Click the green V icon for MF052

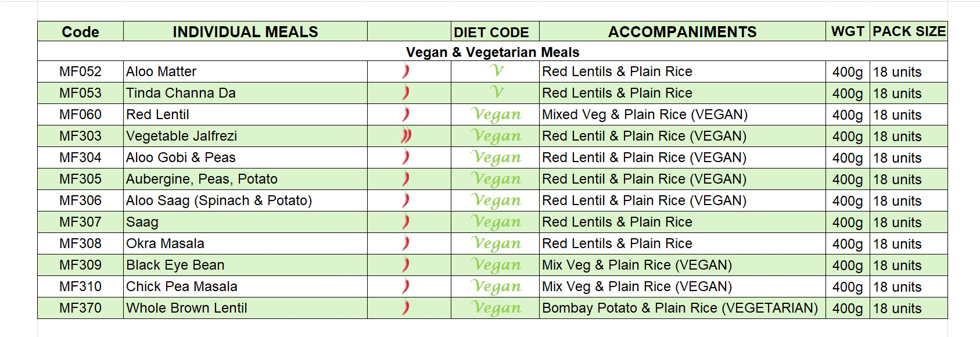click(496, 71)
